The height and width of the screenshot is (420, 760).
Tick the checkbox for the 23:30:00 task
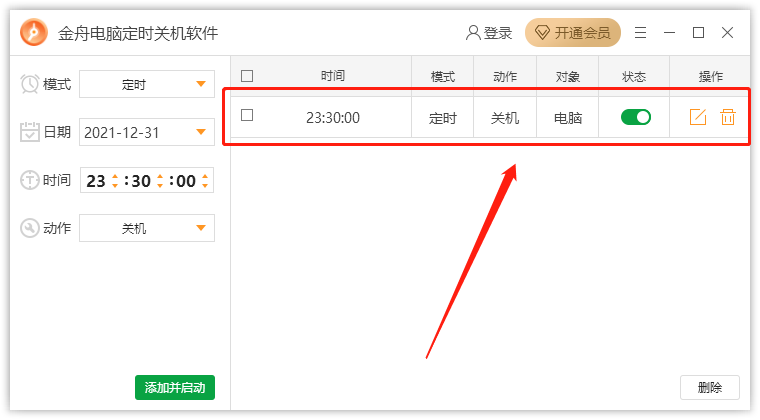247,115
